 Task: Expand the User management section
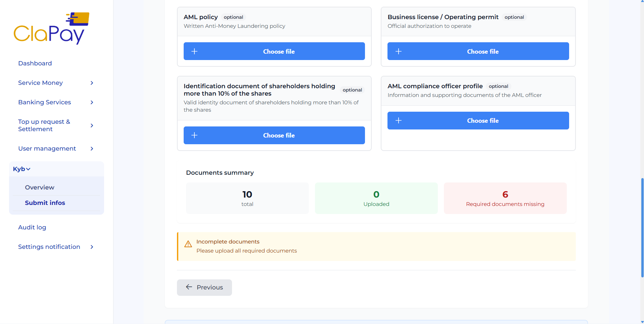coord(92,149)
